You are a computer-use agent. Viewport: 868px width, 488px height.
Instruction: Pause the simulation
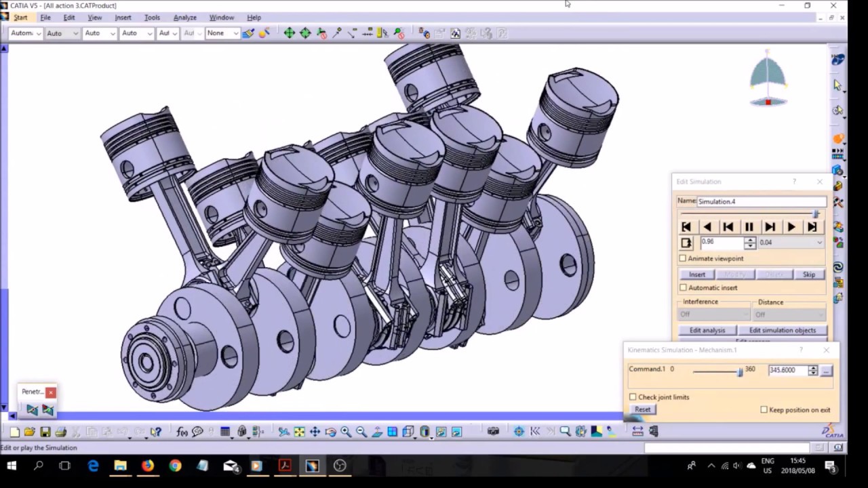[749, 227]
